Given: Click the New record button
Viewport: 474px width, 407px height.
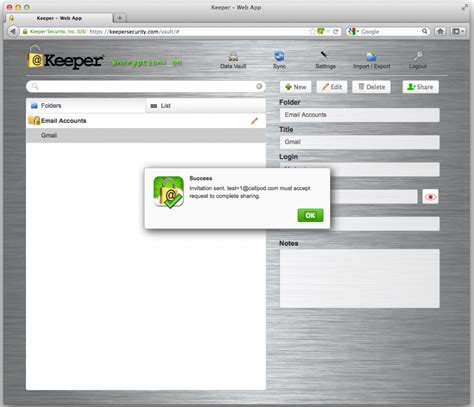Looking at the screenshot, I should coord(296,87).
